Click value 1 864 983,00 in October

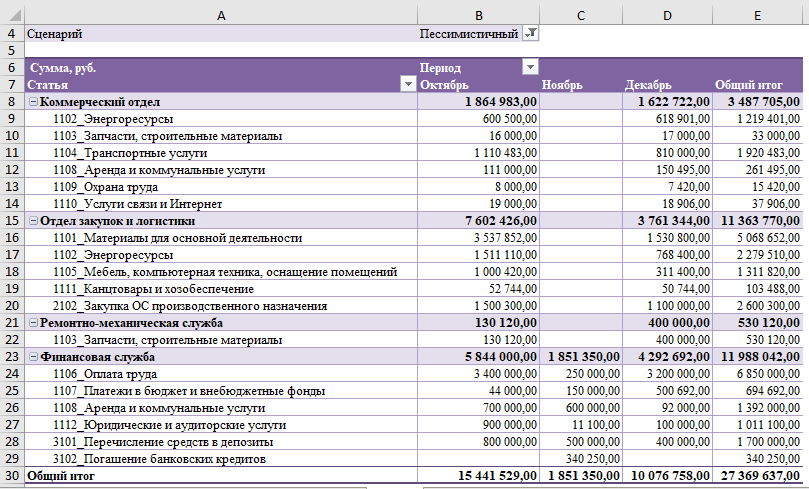coord(478,102)
